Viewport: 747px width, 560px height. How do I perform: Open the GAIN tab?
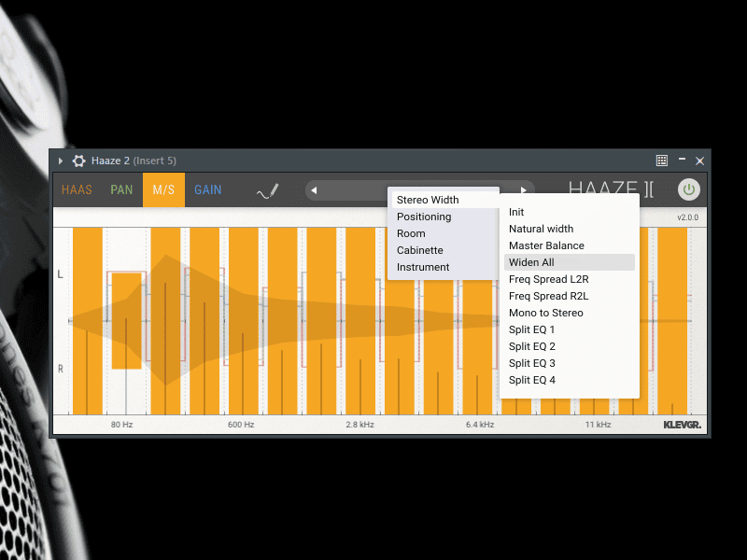tap(207, 189)
